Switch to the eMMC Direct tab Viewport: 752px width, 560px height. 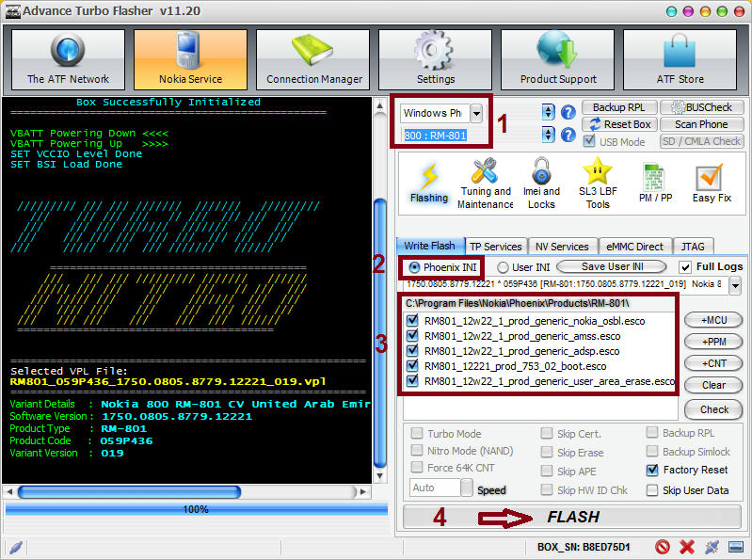point(635,247)
